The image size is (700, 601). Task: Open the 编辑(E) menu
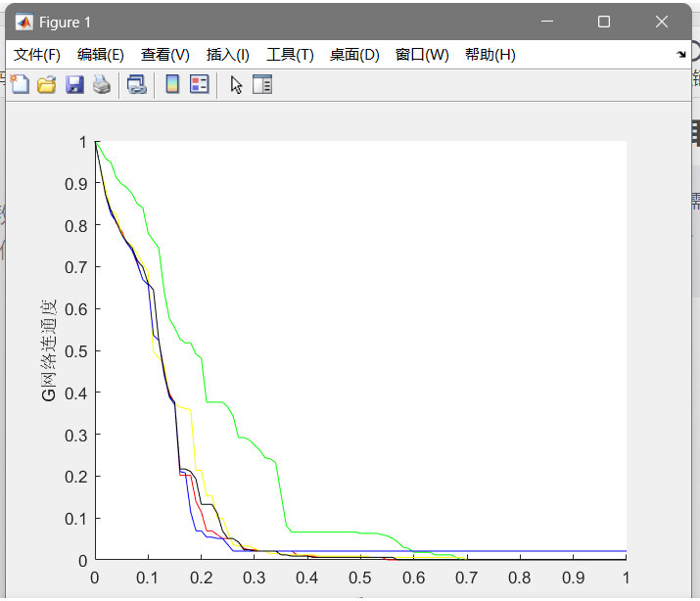point(101,55)
